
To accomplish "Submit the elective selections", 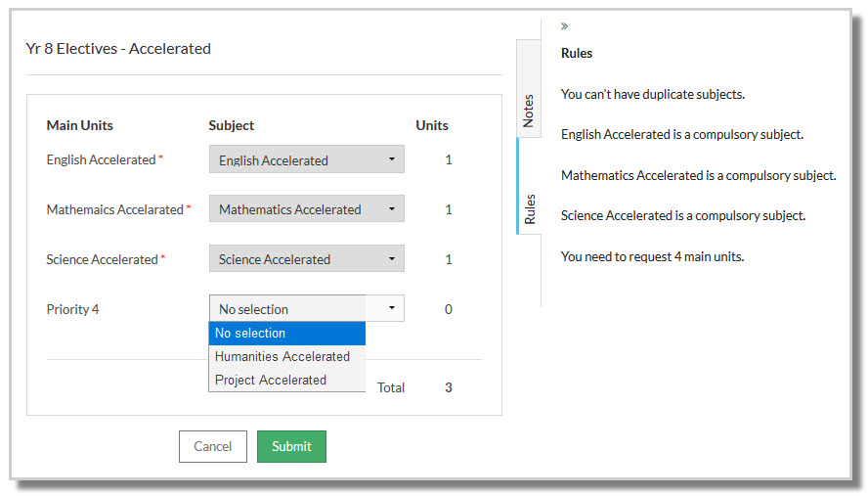I will coord(291,446).
